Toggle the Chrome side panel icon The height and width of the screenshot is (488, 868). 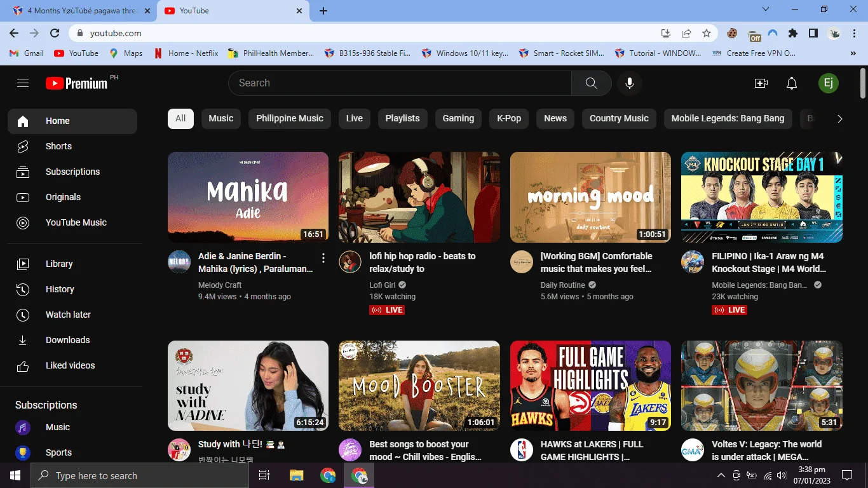[x=813, y=33]
